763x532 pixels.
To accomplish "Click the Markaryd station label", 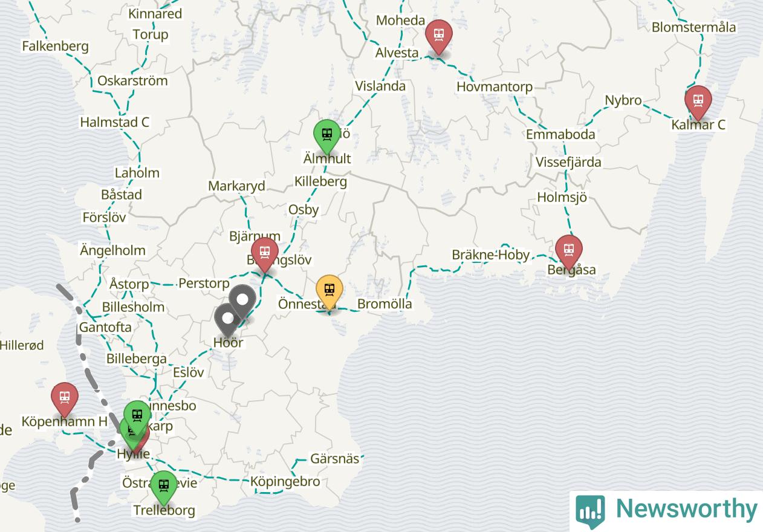I will [236, 186].
